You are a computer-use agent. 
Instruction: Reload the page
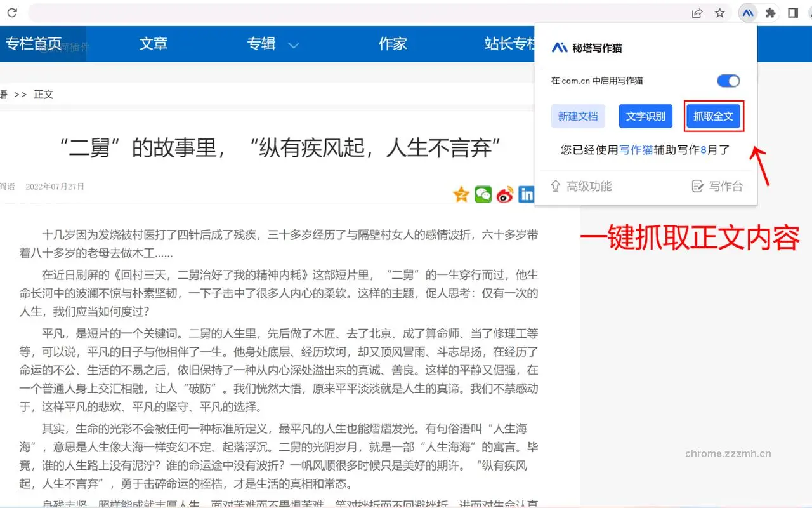point(12,13)
